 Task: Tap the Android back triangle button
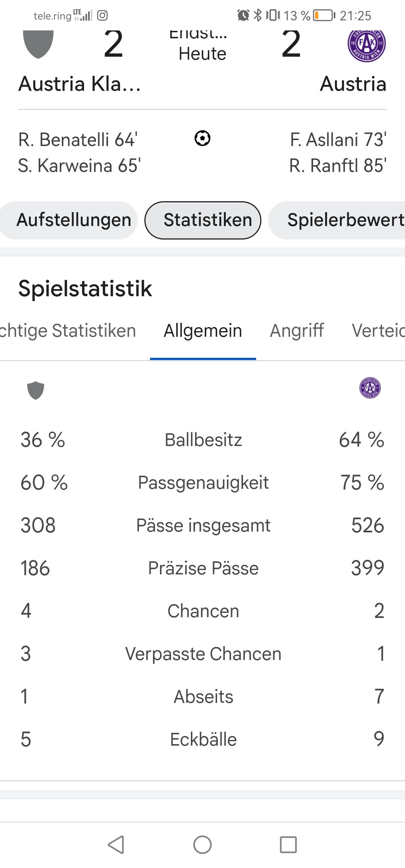[116, 845]
